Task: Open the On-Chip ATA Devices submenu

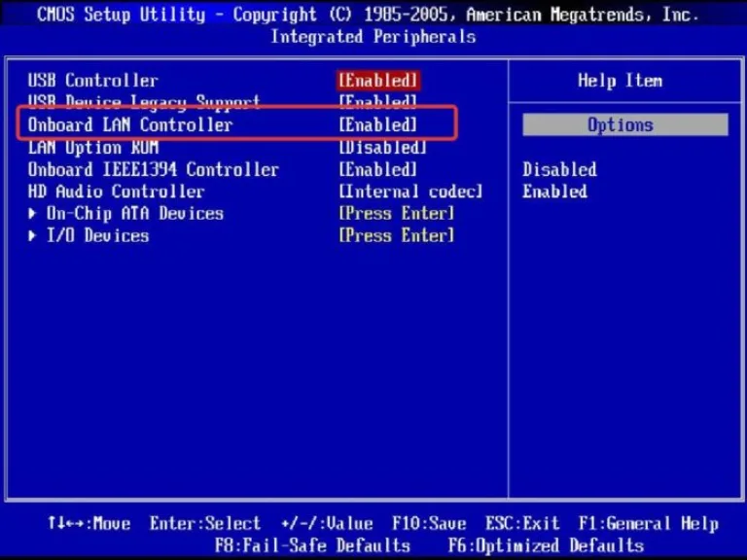Action: [x=135, y=213]
